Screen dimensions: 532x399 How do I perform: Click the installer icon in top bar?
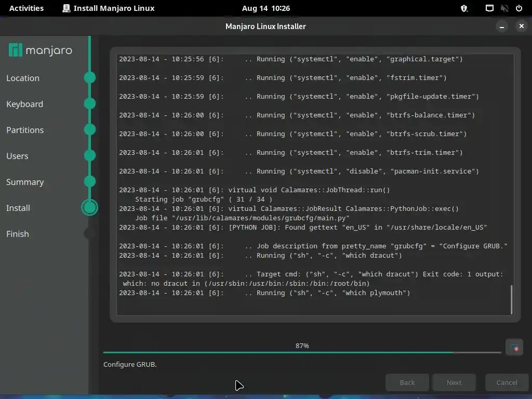[66, 8]
